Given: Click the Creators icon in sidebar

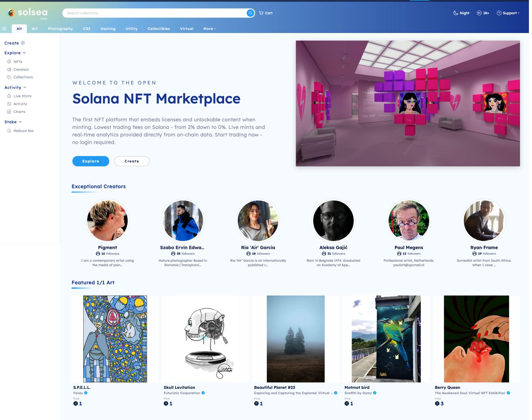Looking at the screenshot, I should 9,70.
